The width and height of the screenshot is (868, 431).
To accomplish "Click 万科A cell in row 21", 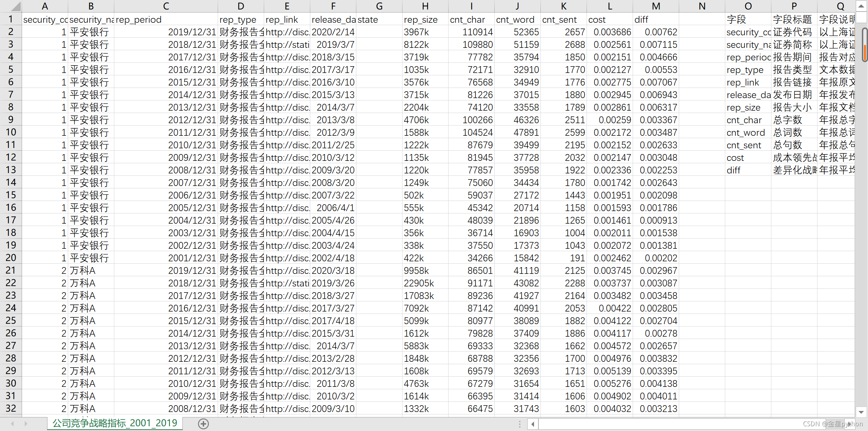I will (91, 270).
